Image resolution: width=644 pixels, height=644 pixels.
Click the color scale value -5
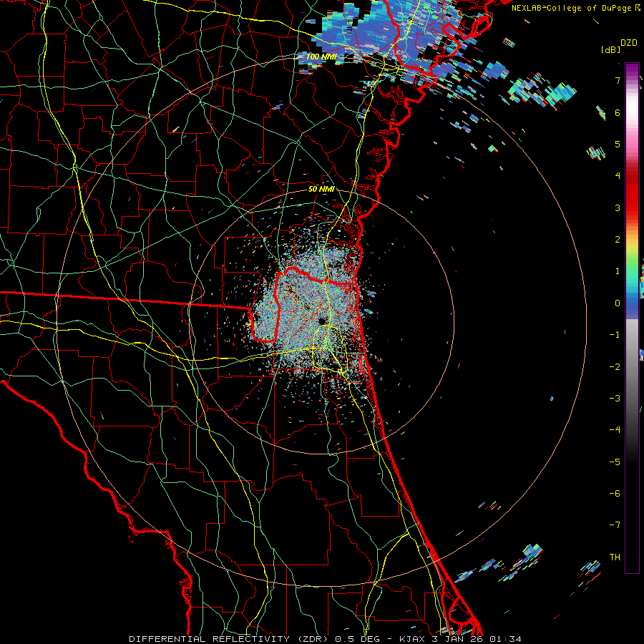[615, 462]
